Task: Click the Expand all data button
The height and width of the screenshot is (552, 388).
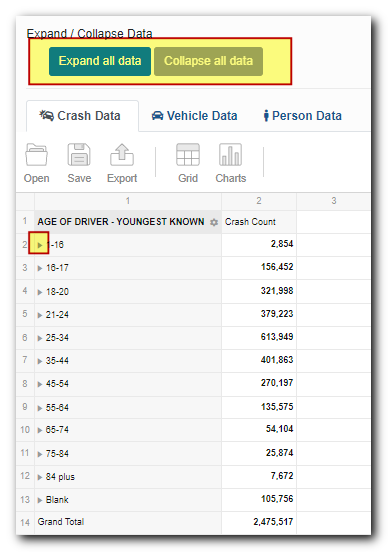Action: pos(100,61)
